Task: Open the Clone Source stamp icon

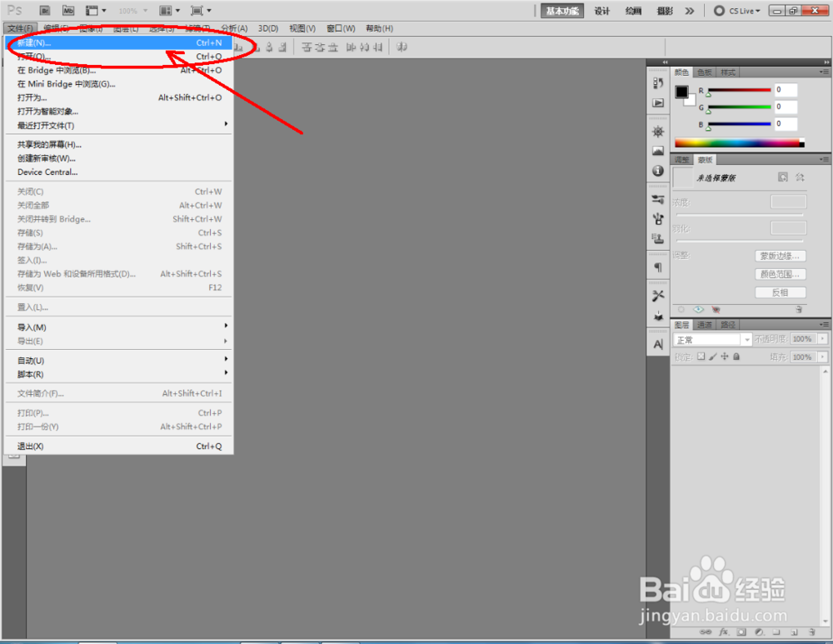Action: coord(658,238)
